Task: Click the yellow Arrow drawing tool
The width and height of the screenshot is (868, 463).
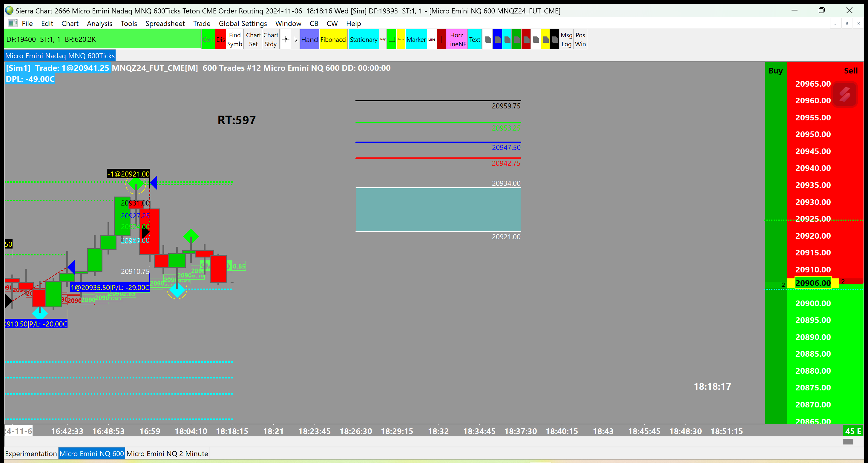Action: pos(401,39)
